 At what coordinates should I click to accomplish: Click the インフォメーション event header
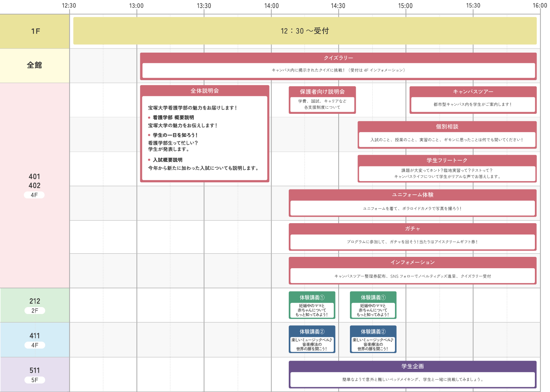[412, 262]
